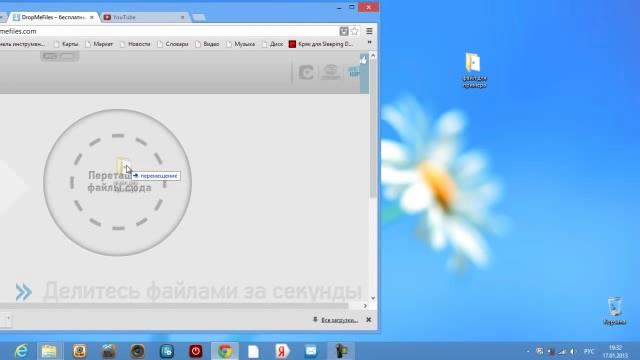Click the page's vertical scrollbar down arrow
This screenshot has width=640, height=360.
pyautogui.click(x=373, y=298)
